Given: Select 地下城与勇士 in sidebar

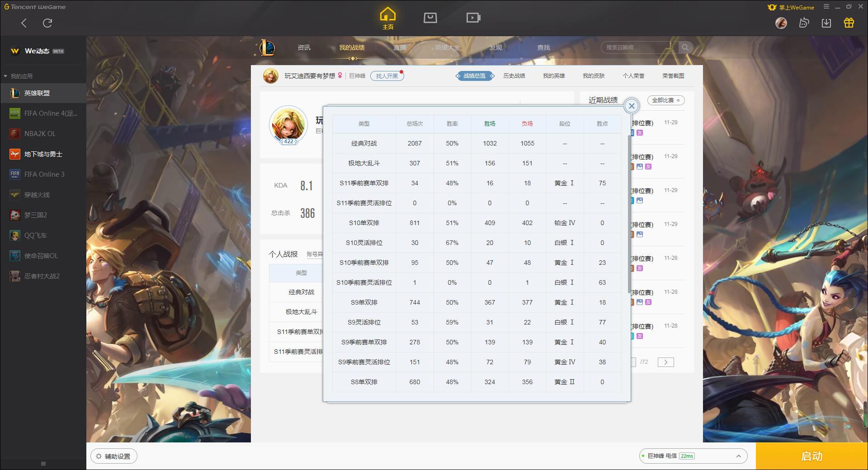Looking at the screenshot, I should pos(43,154).
